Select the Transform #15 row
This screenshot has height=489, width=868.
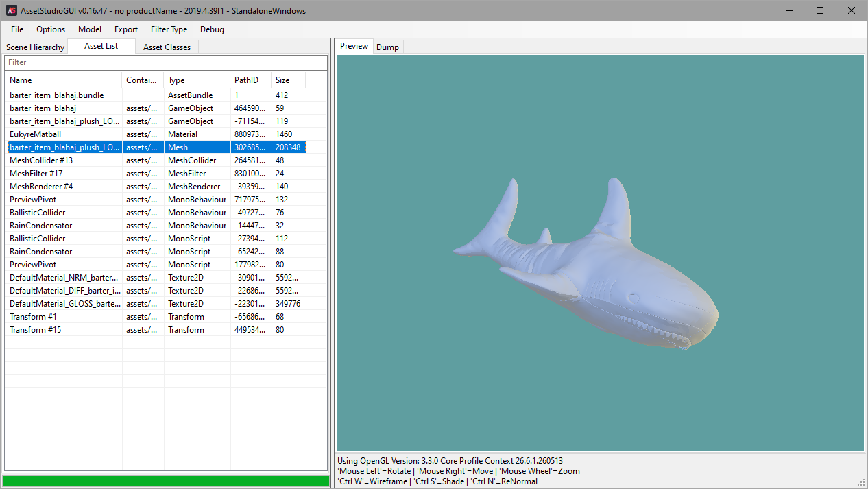(156, 330)
